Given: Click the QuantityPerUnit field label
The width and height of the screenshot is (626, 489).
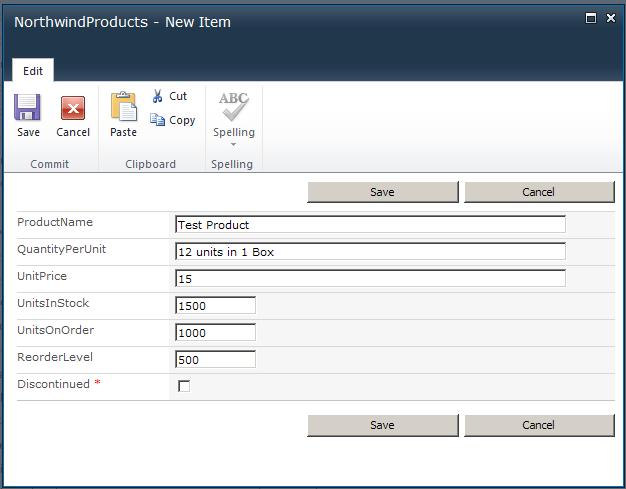Looking at the screenshot, I should point(61,249).
